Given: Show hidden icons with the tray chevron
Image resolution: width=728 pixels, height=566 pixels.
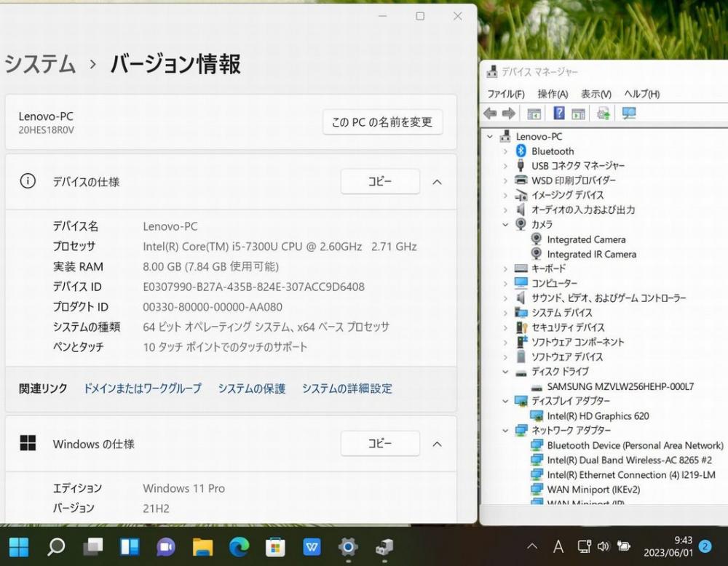Looking at the screenshot, I should coord(533,546).
